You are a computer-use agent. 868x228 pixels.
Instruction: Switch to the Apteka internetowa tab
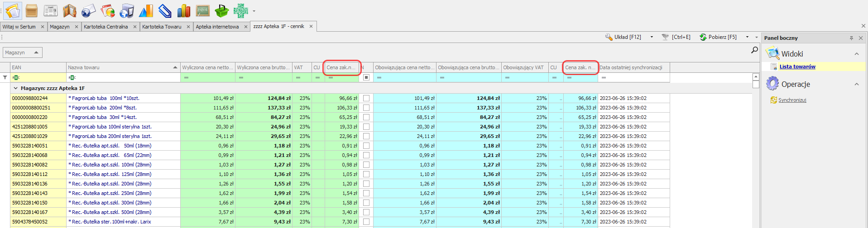click(x=217, y=27)
